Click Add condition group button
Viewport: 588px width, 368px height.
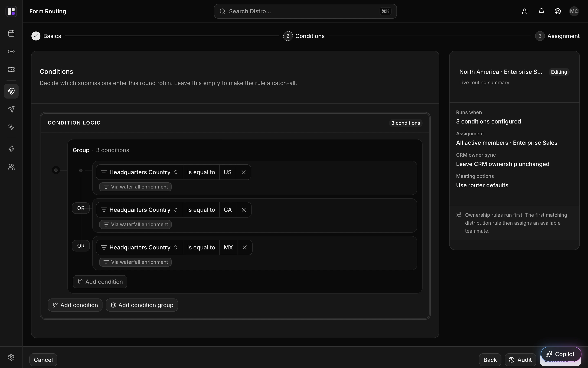tap(142, 305)
